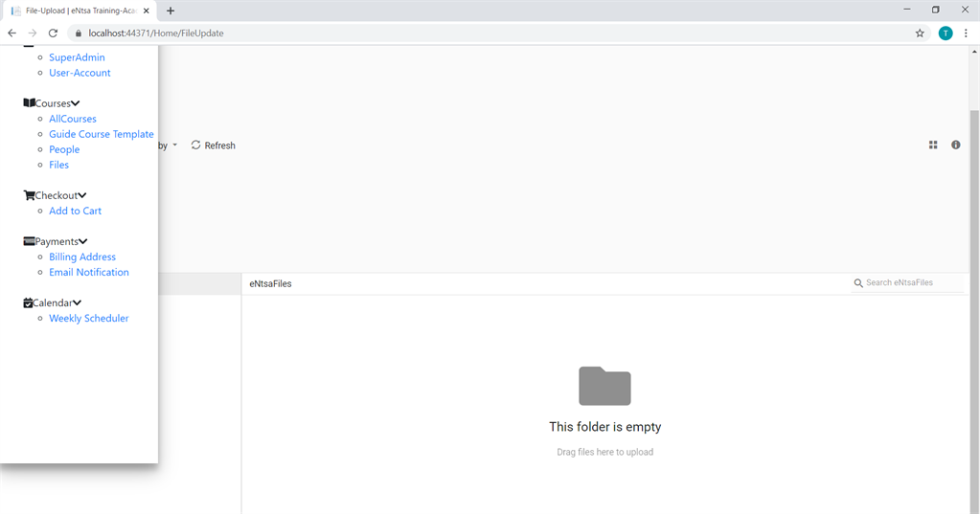Open the User-Account link
This screenshot has width=980, height=514.
[x=80, y=73]
